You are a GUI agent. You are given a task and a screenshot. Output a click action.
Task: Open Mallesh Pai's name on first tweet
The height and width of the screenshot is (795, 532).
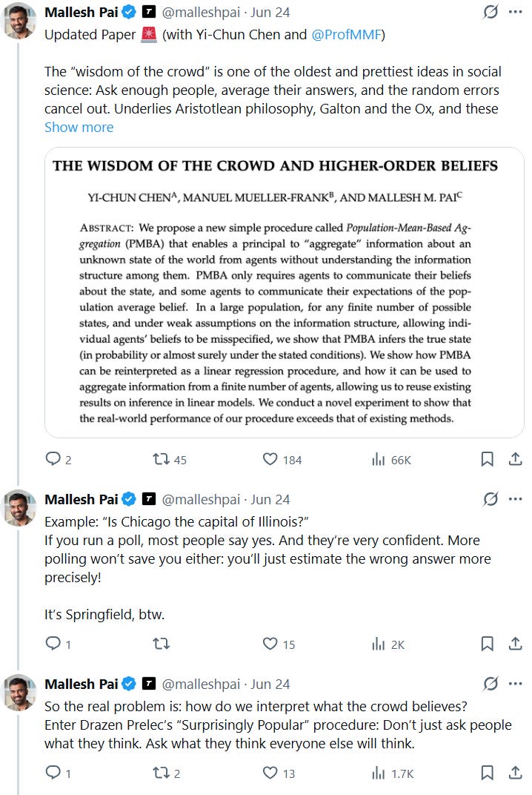point(81,12)
